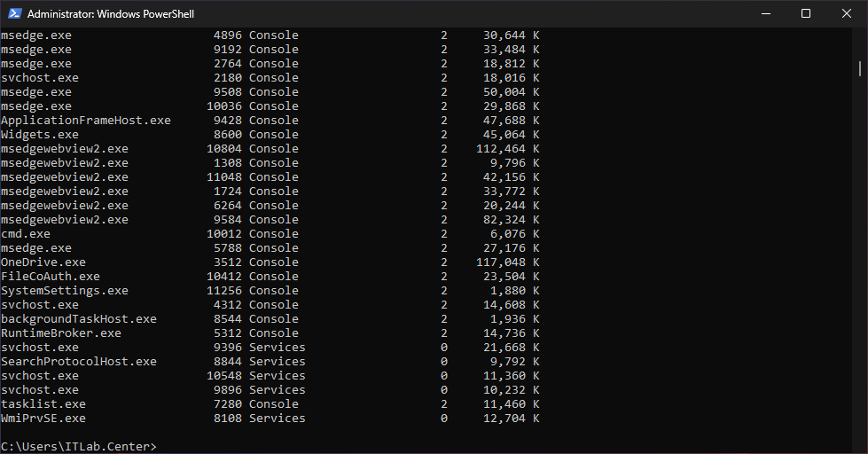
Task: Click on backgroundTaskHost.exe in the list
Action: tap(79, 319)
